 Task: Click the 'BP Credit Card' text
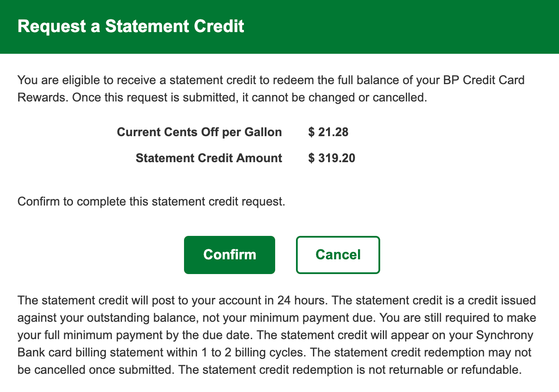pyautogui.click(x=481, y=80)
